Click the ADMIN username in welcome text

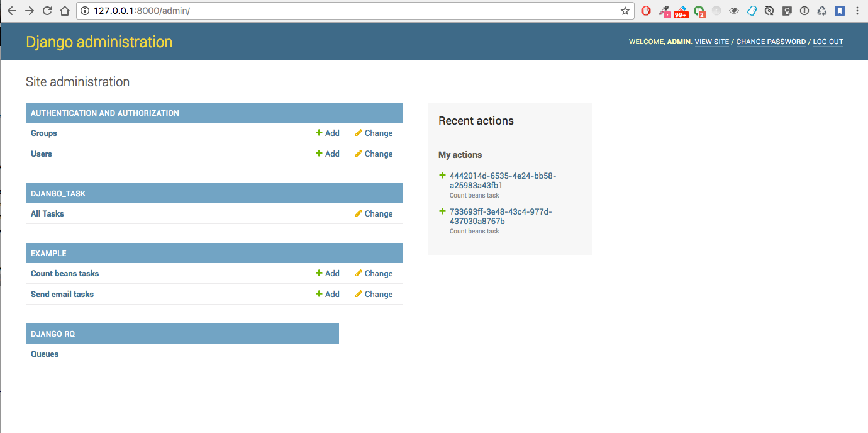tap(679, 42)
